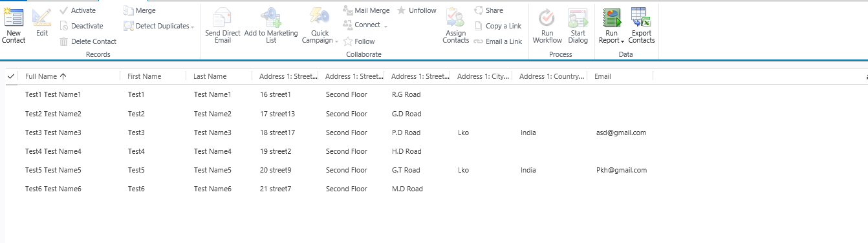
Task: Click the H.D Road cell
Action: pos(407,151)
